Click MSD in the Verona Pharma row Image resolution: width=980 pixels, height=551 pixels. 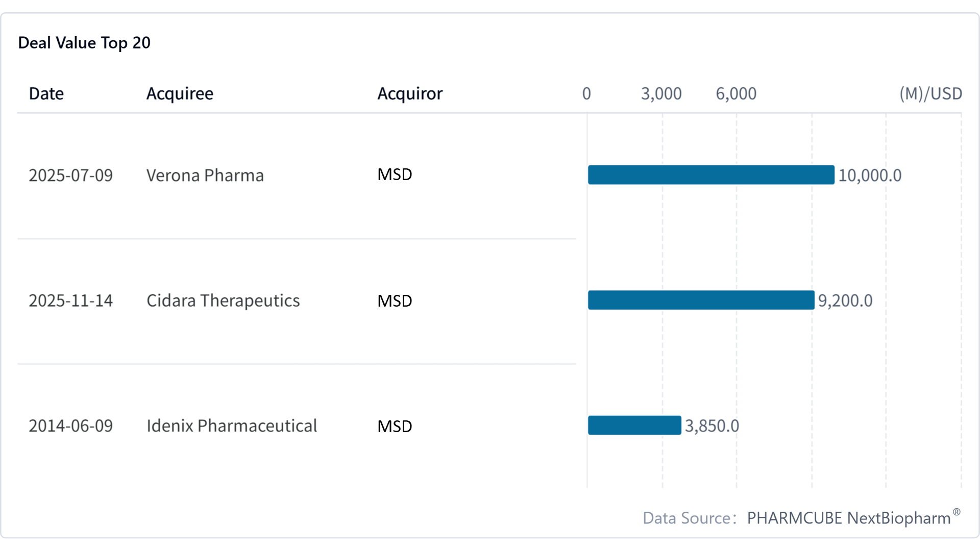[x=395, y=174]
